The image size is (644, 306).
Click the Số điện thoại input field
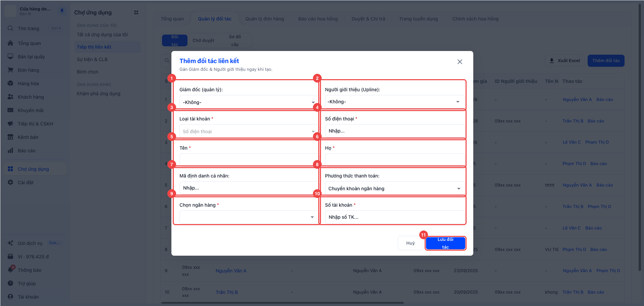tap(395, 131)
